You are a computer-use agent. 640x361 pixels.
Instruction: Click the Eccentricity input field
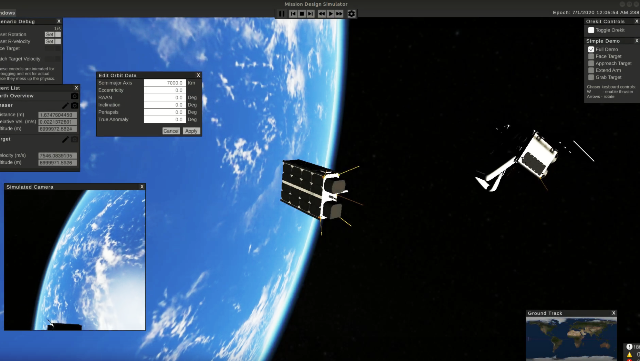(165, 90)
